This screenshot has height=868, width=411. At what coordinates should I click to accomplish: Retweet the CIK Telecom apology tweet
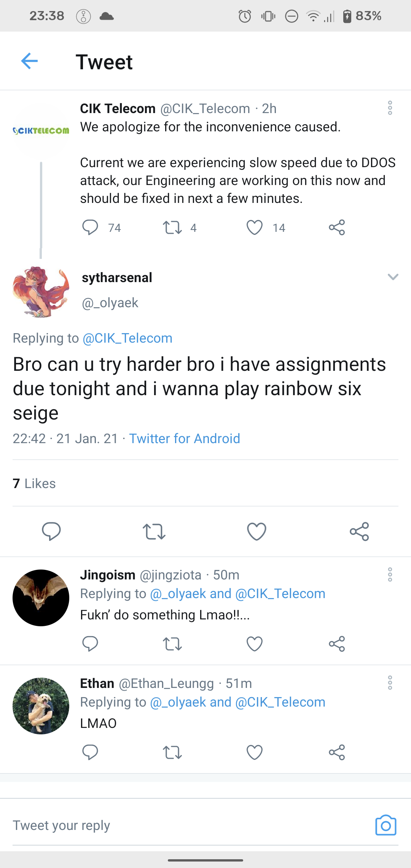pos(172,228)
